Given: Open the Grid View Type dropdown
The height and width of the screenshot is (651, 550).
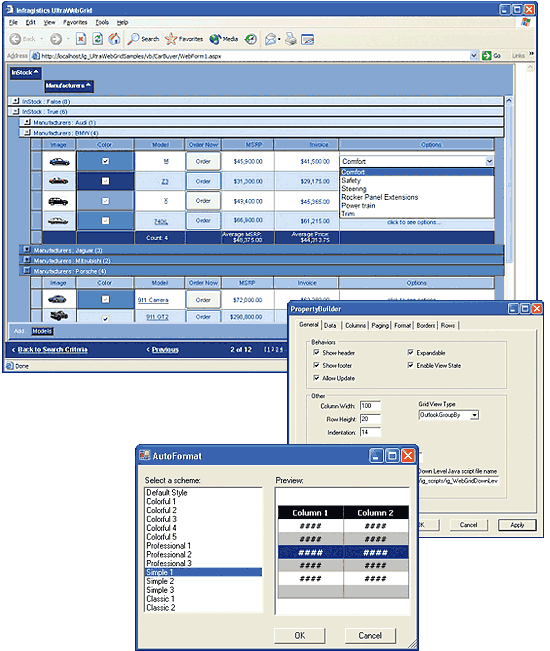Looking at the screenshot, I should tap(474, 415).
